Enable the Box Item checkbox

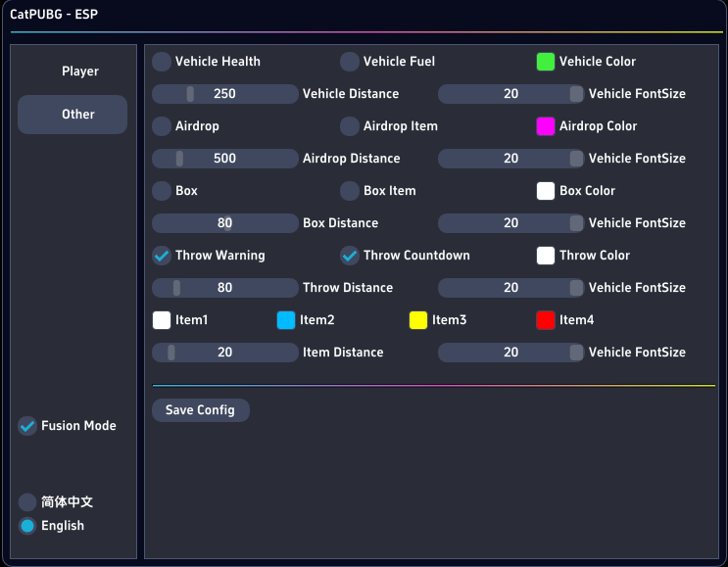click(x=350, y=190)
